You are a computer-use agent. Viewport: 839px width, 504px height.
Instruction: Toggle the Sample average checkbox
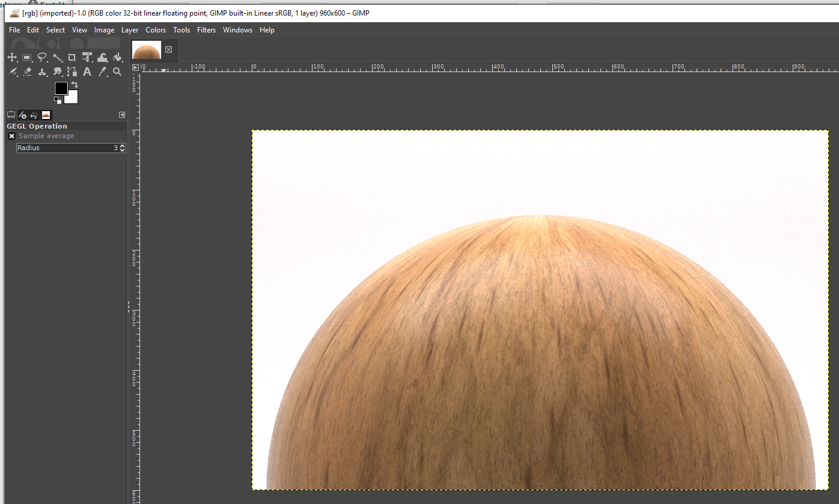click(11, 136)
